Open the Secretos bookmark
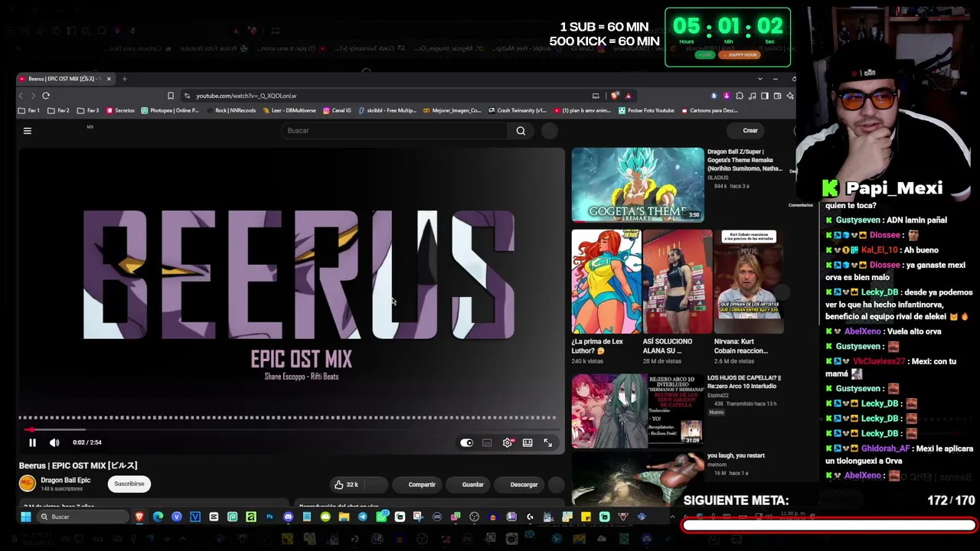The width and height of the screenshot is (980, 551). pos(120,111)
